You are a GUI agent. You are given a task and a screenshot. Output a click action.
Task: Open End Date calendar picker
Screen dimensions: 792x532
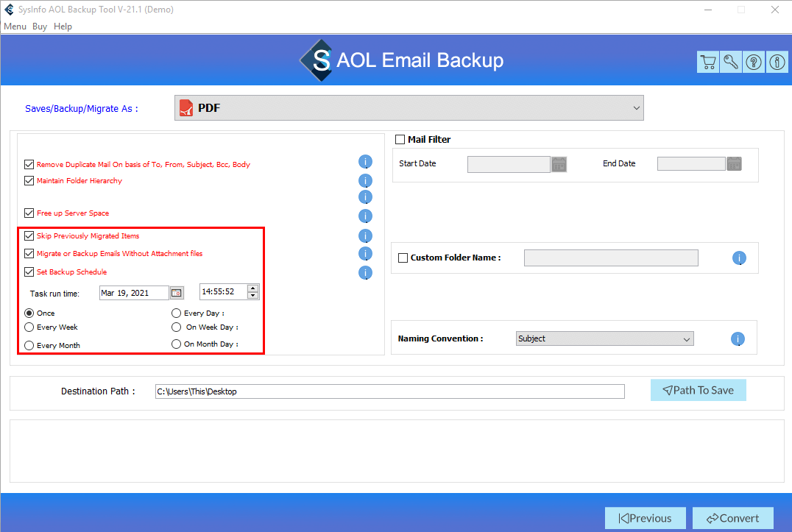(x=734, y=163)
